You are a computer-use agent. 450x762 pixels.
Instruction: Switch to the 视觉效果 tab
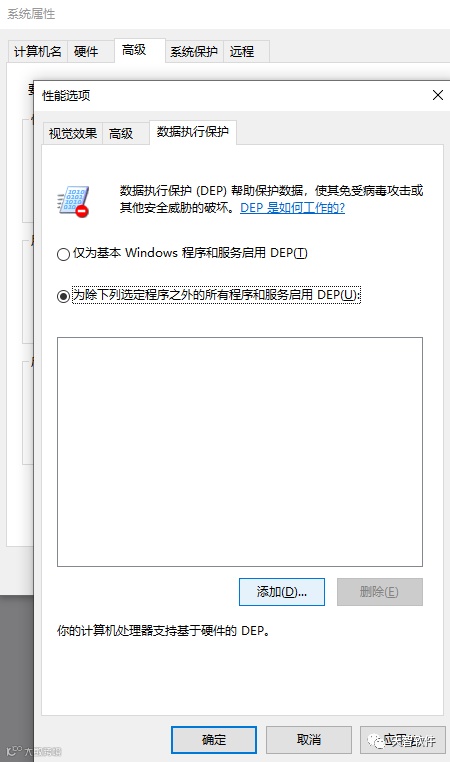[x=73, y=133]
